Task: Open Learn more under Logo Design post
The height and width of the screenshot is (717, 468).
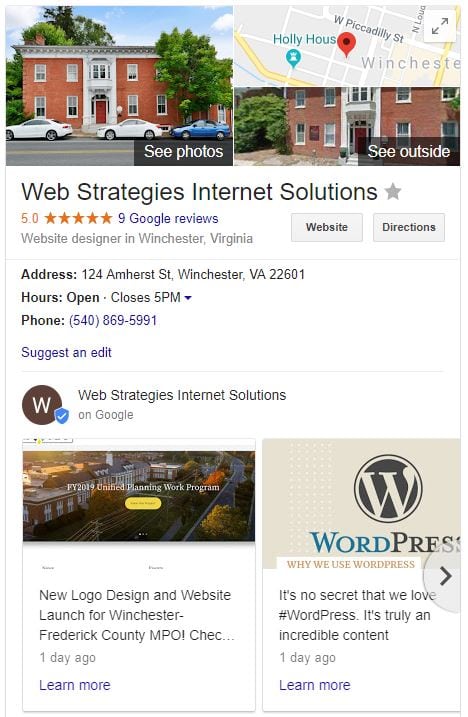Action: pos(75,685)
